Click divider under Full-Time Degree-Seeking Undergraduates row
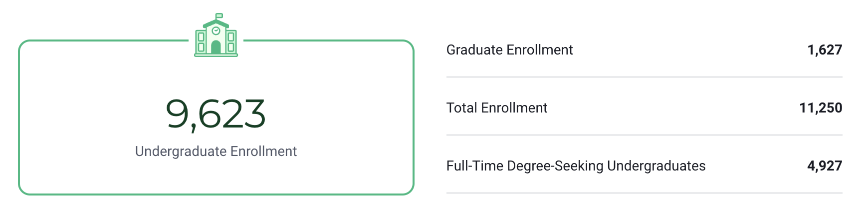 point(644,193)
